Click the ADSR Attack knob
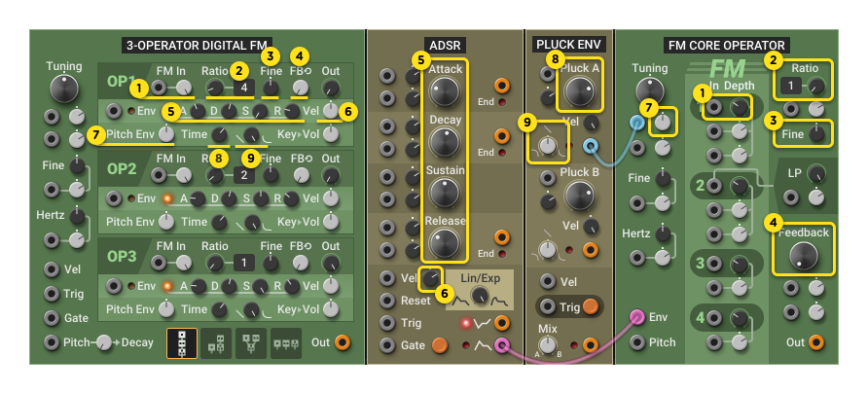 point(445,92)
